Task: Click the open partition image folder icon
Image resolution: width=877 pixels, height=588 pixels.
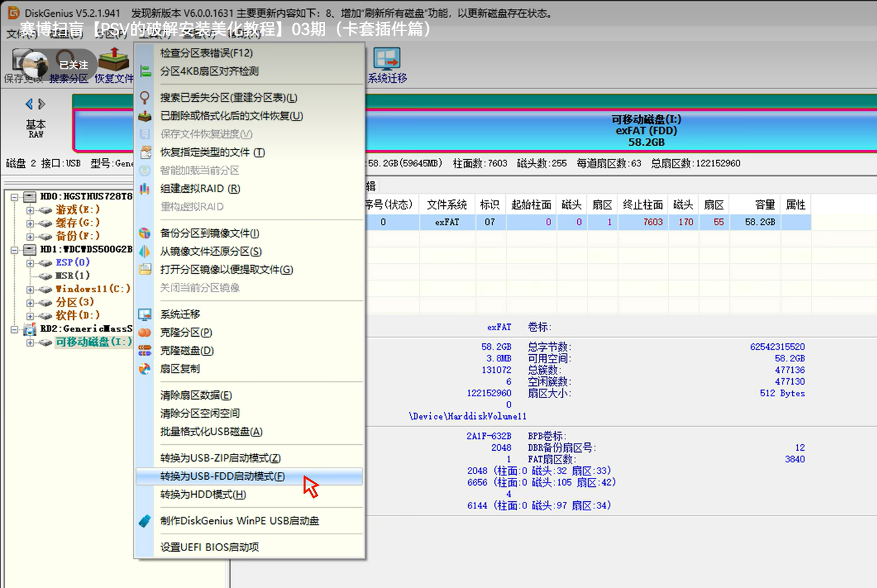Action: (145, 269)
